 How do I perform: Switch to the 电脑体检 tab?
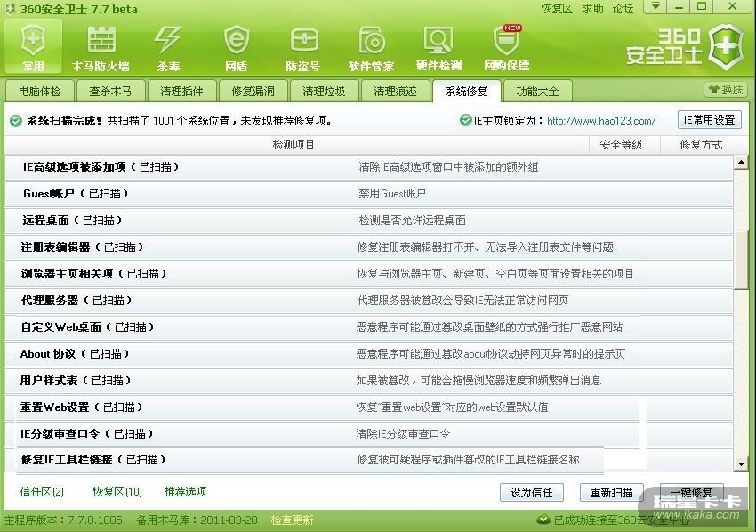point(39,91)
